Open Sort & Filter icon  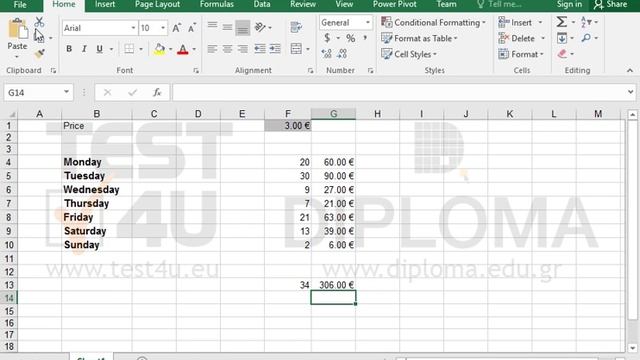coord(586,22)
